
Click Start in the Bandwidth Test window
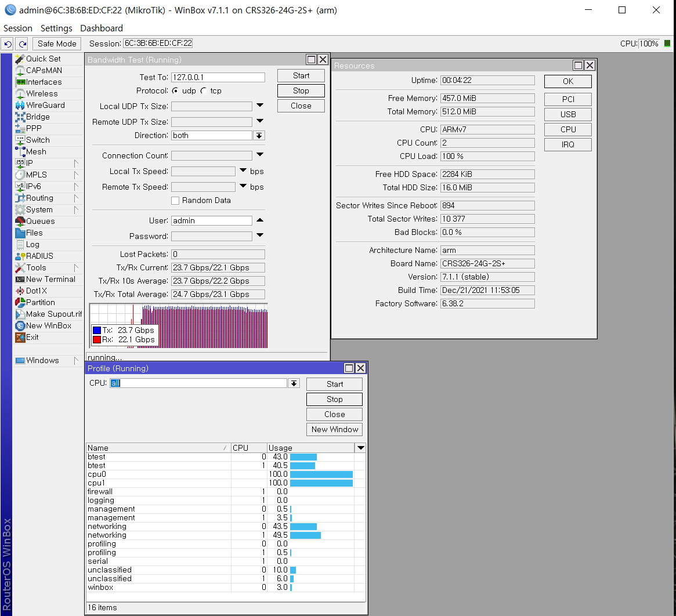pos(301,76)
